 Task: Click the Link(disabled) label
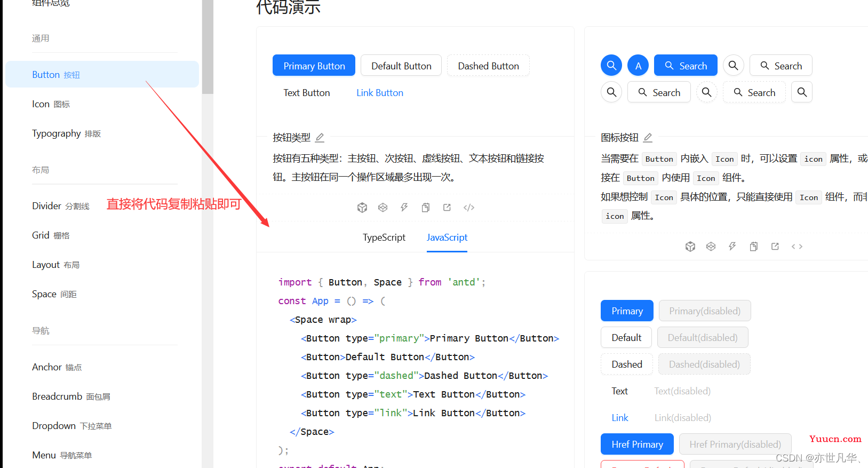coord(683,417)
